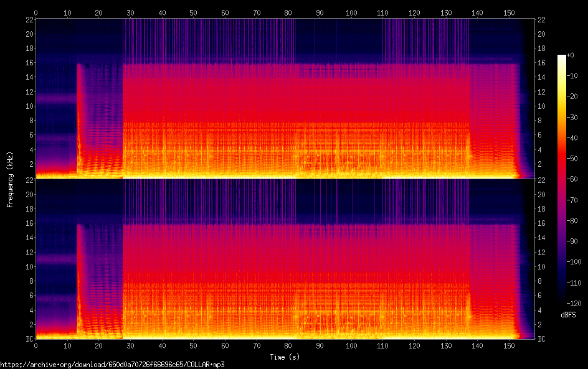Select the 80 tick on the bottom time axis
Viewport: 588px width, 369px height.
pos(288,346)
